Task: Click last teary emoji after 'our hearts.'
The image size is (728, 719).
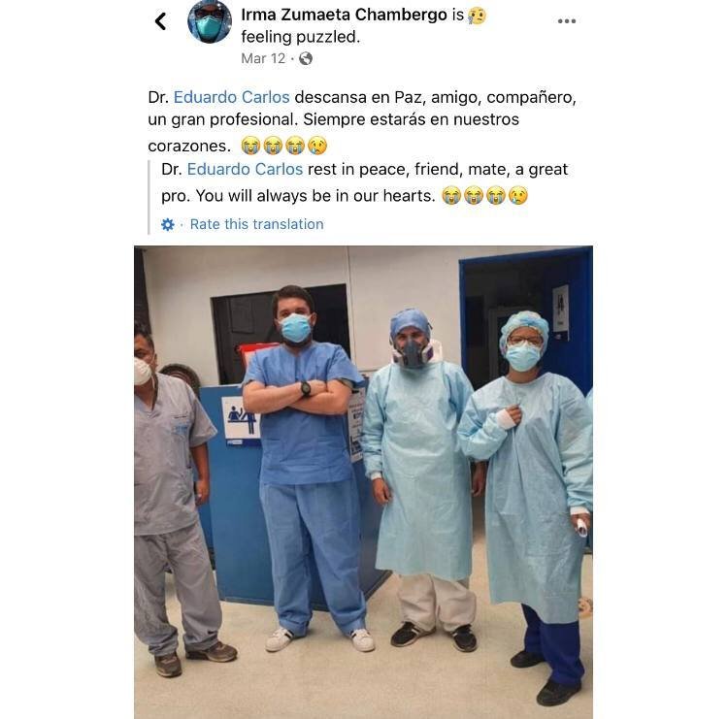Action: click(518, 195)
